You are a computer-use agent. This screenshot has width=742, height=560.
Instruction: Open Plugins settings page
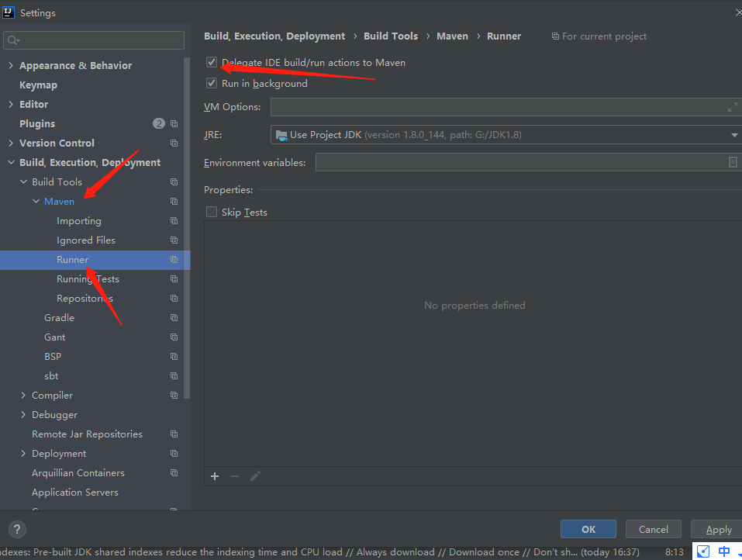coord(37,123)
